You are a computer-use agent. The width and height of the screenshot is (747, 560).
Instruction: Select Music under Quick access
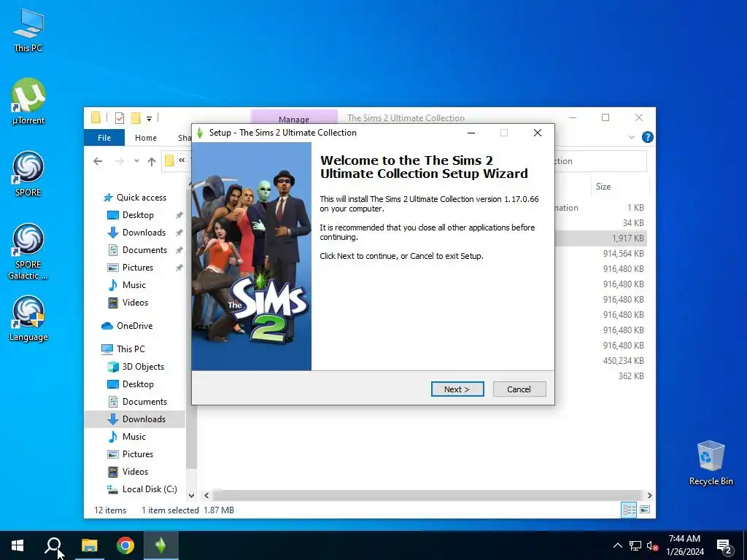coord(134,285)
